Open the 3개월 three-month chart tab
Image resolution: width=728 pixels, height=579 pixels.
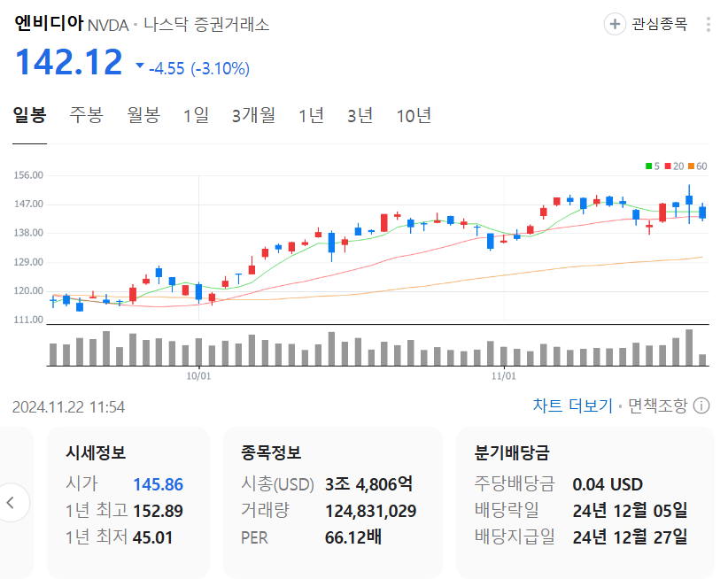coord(253,115)
